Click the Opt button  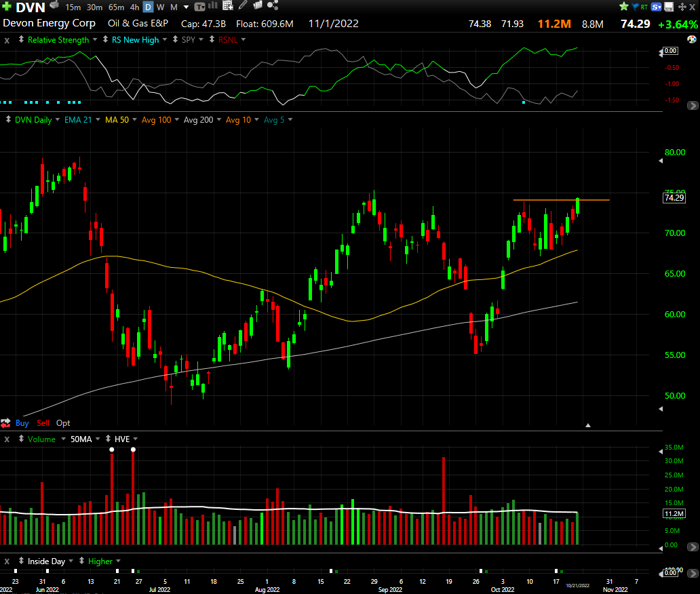63,423
